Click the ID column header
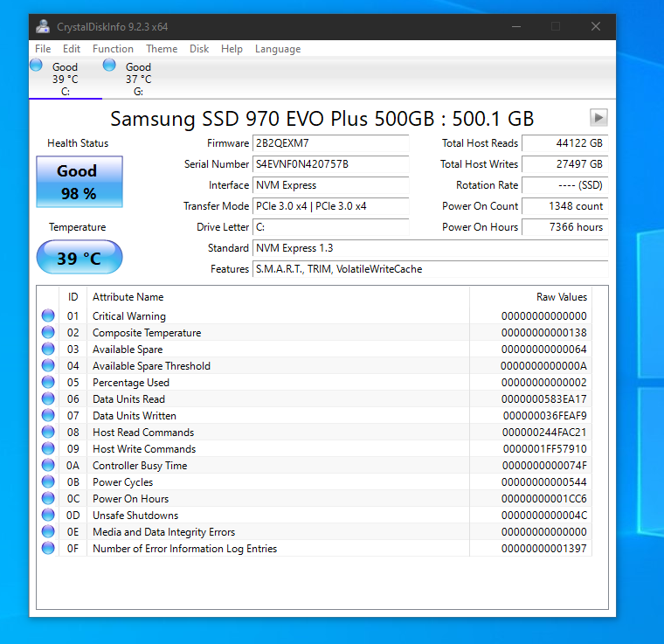This screenshot has width=664, height=644. coord(73,297)
